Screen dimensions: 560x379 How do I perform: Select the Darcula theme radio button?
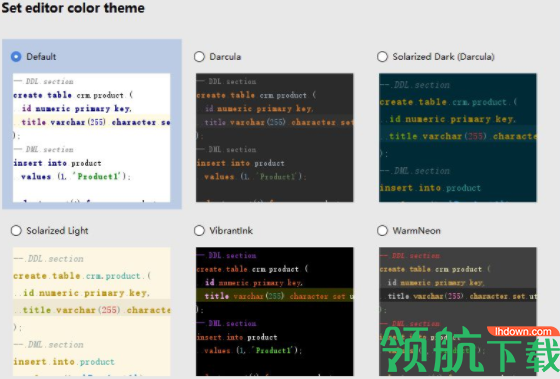tap(199, 57)
